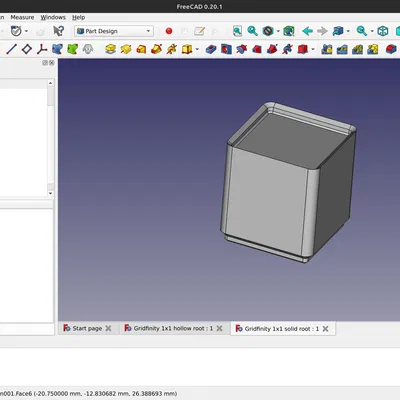400x400 pixels.
Task: Select the Additive Helix tool
Action: [172, 49]
